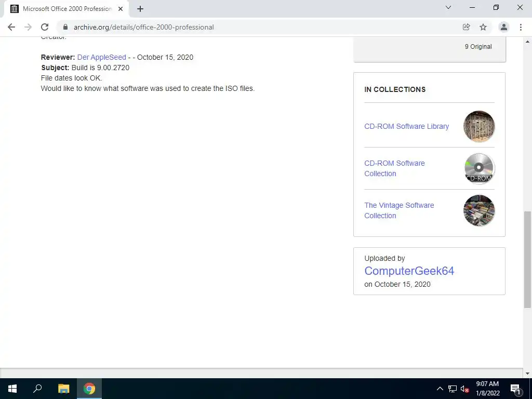Open reviewer Der AppleSeed's profile link
Screen dimensions: 532x399
click(101, 57)
